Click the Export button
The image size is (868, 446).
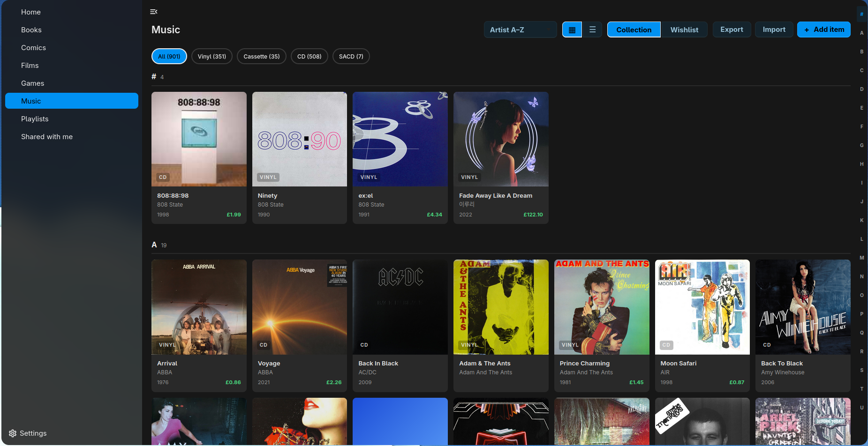click(x=732, y=30)
